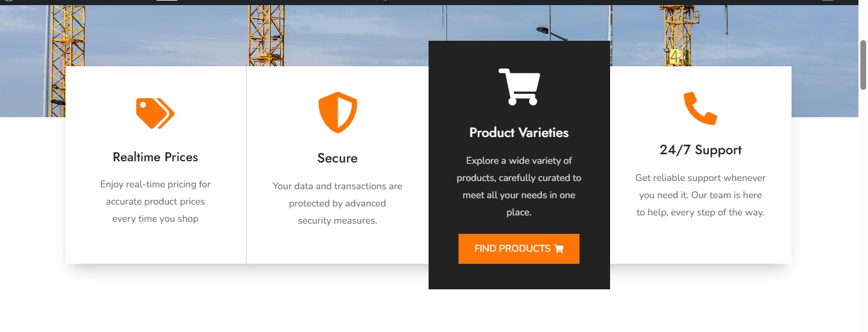Image resolution: width=868 pixels, height=332 pixels.
Task: Click the 24/7 Support heading
Action: [701, 150]
